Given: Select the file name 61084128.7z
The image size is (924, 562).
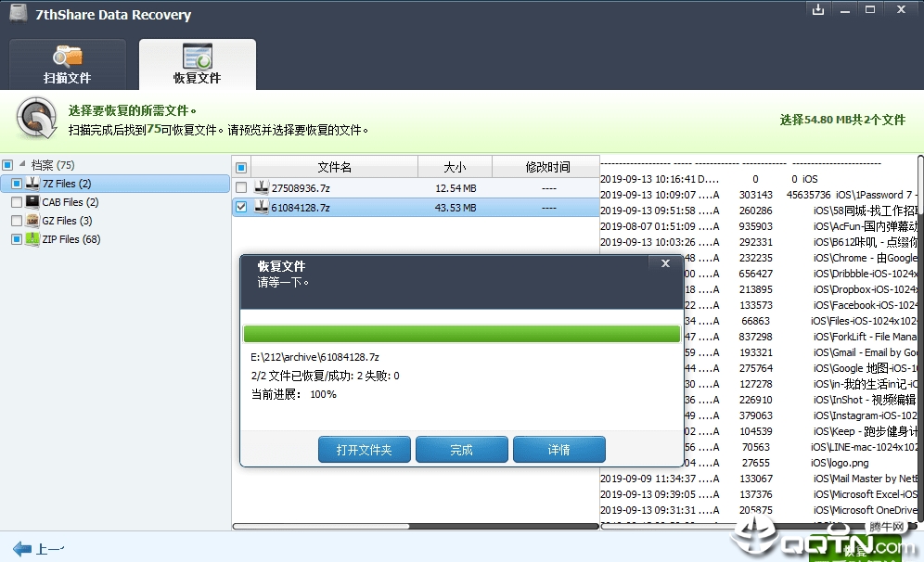Looking at the screenshot, I should pyautogui.click(x=301, y=208).
